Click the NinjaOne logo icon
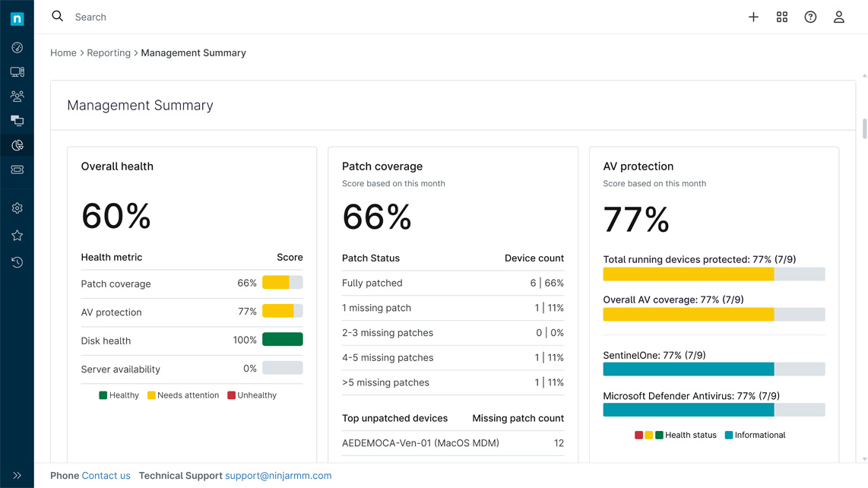Screen dimensions: 868x488 coord(17,19)
